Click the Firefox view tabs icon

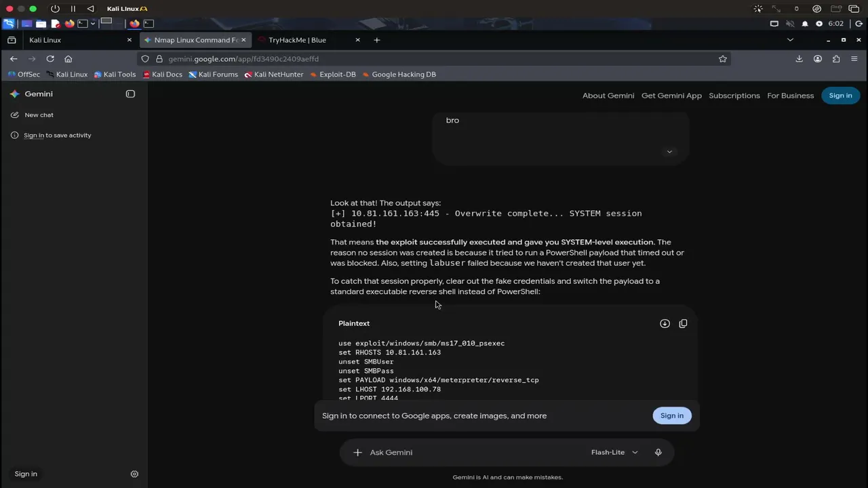click(x=12, y=40)
